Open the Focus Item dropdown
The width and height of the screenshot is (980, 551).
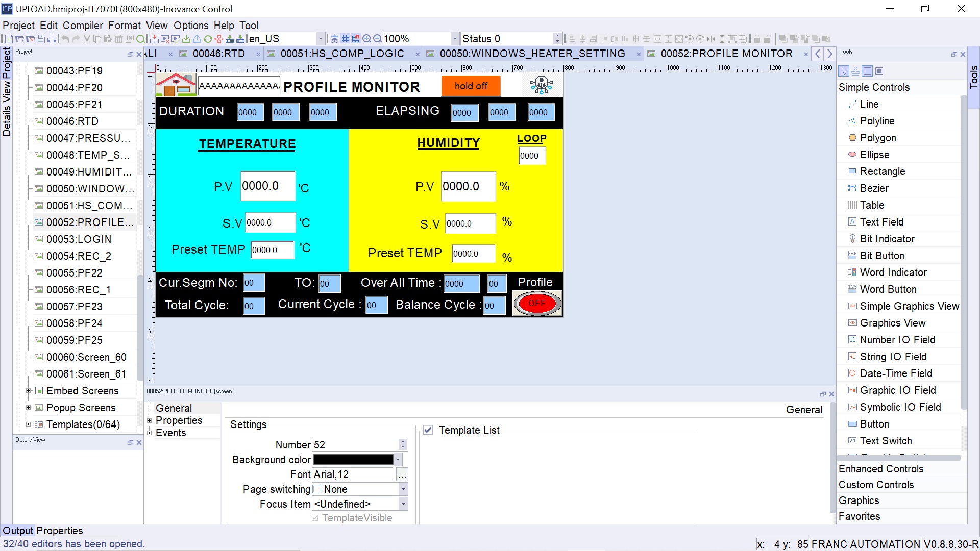403,504
